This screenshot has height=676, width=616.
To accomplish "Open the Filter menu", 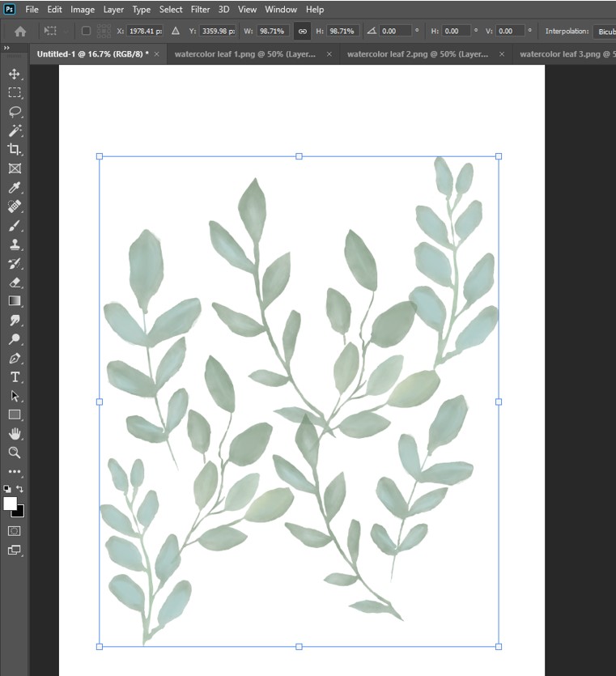I will (x=200, y=10).
